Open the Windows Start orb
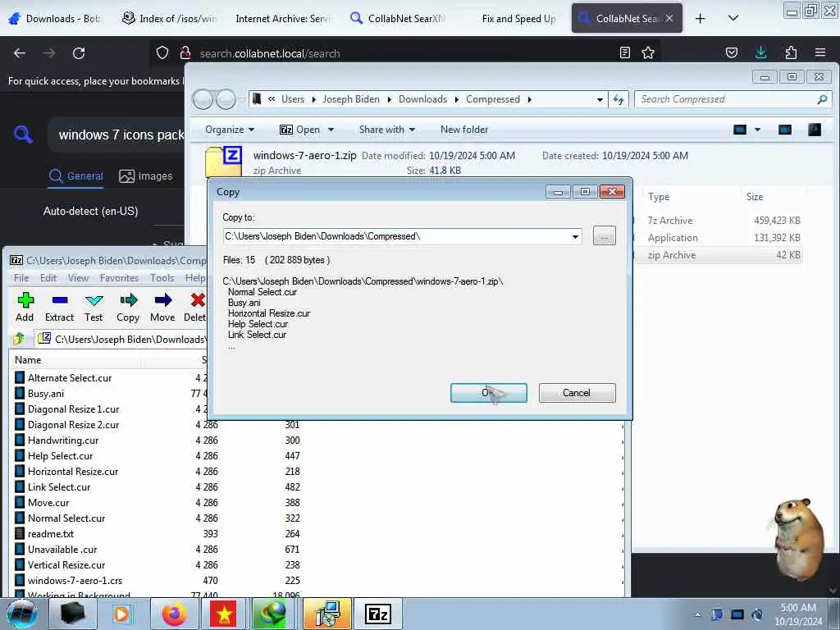Viewport: 840px width, 630px height. (x=22, y=614)
